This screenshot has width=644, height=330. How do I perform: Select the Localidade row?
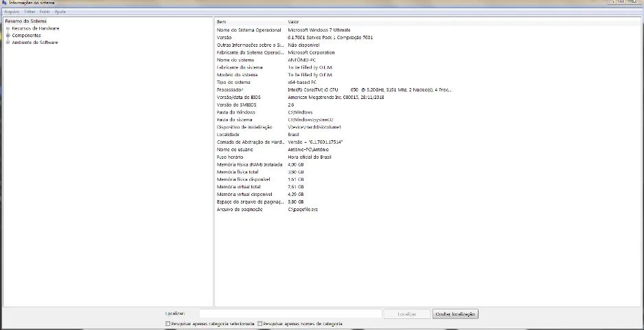pos(335,135)
